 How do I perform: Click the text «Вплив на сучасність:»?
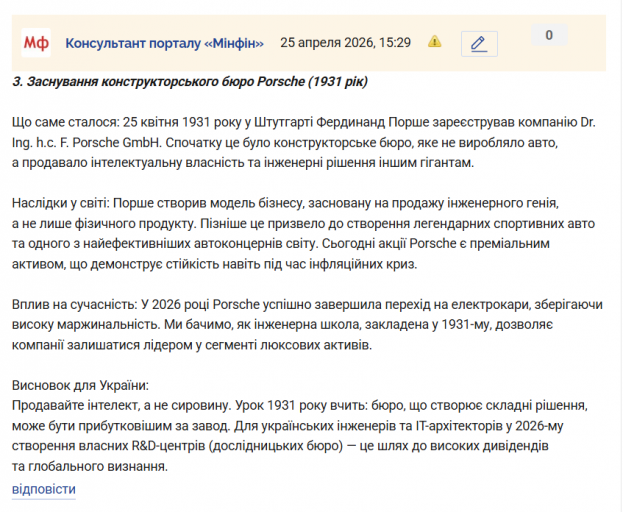(x=75, y=304)
